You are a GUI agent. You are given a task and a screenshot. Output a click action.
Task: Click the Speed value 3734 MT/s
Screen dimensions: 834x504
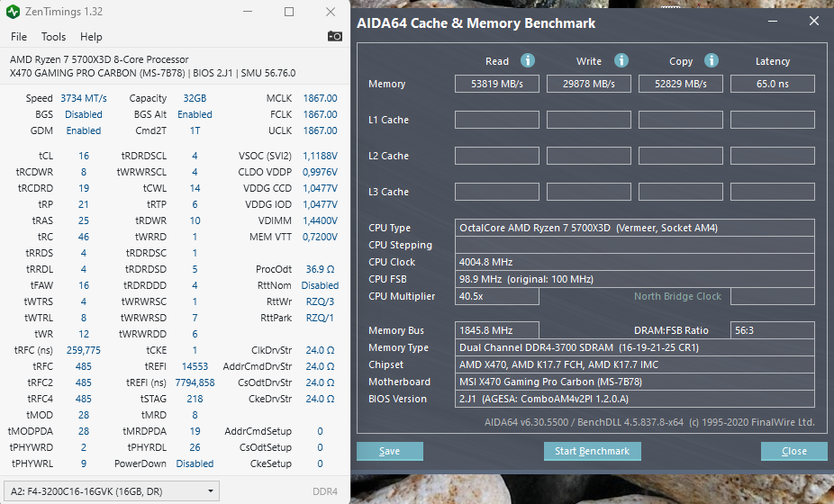[x=84, y=98]
